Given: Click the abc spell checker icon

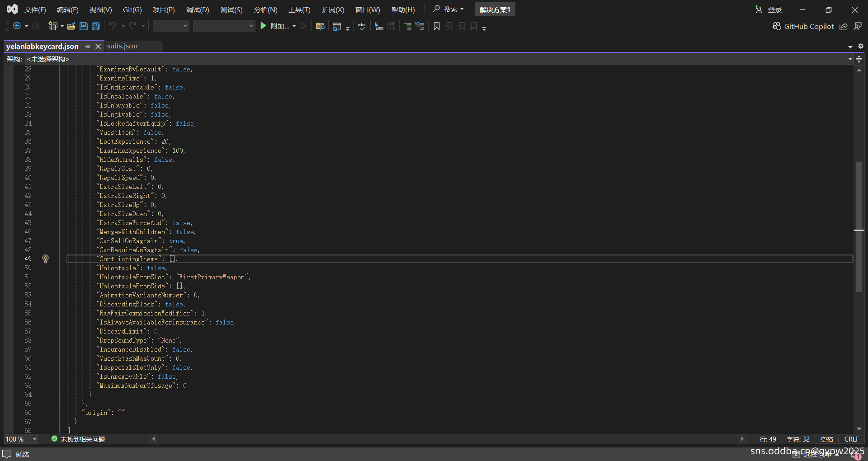Looking at the screenshot, I should 362,26.
